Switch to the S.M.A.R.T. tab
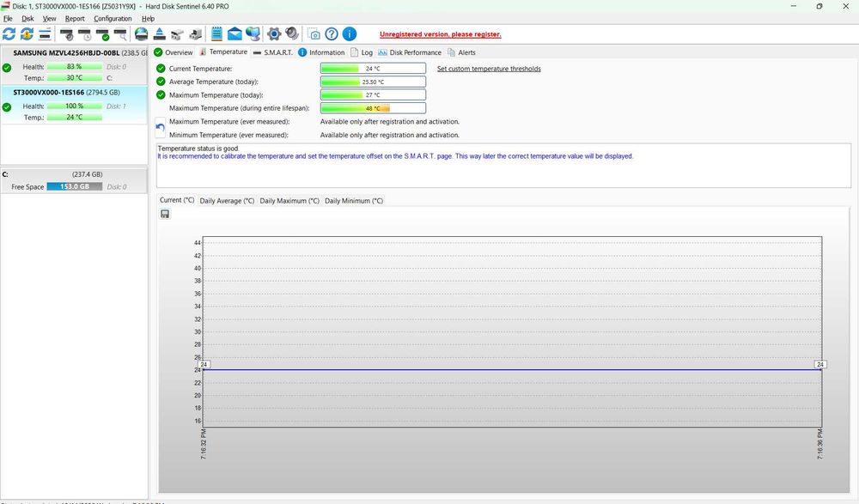This screenshot has height=504, width=859. click(272, 52)
